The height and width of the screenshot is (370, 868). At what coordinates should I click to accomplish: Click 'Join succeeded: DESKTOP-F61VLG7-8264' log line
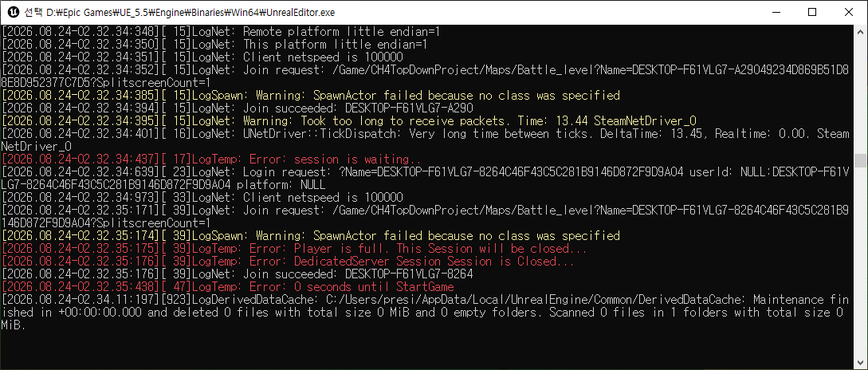point(238,274)
